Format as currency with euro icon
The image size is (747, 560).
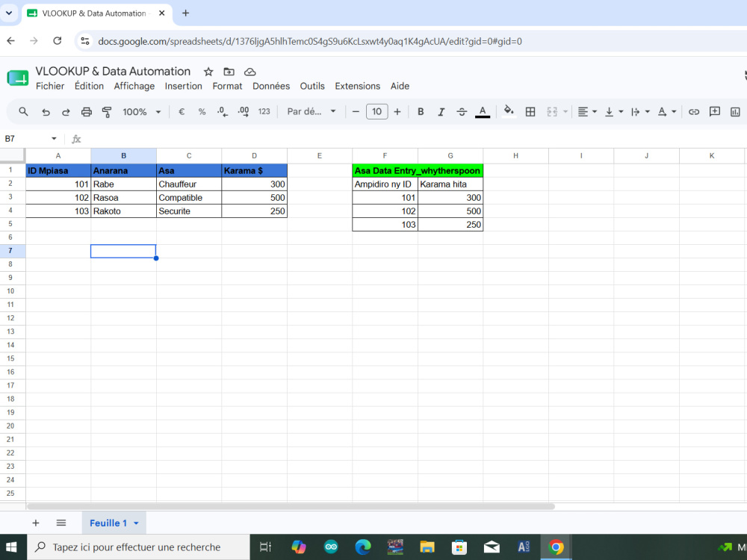181,112
